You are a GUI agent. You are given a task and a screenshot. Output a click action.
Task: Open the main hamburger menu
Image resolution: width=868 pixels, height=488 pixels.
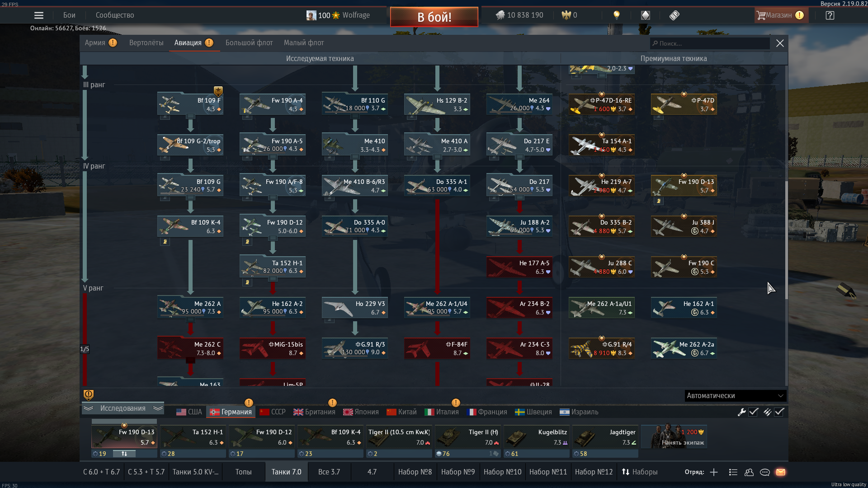click(39, 15)
